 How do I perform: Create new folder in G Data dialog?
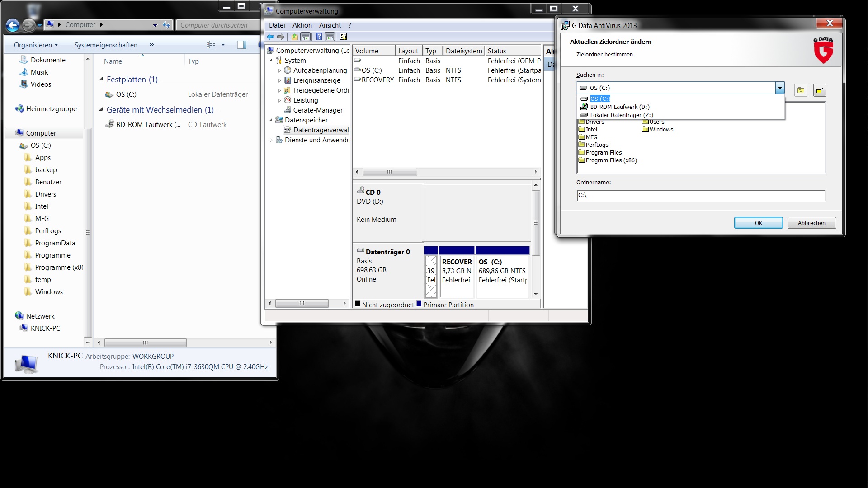(820, 90)
